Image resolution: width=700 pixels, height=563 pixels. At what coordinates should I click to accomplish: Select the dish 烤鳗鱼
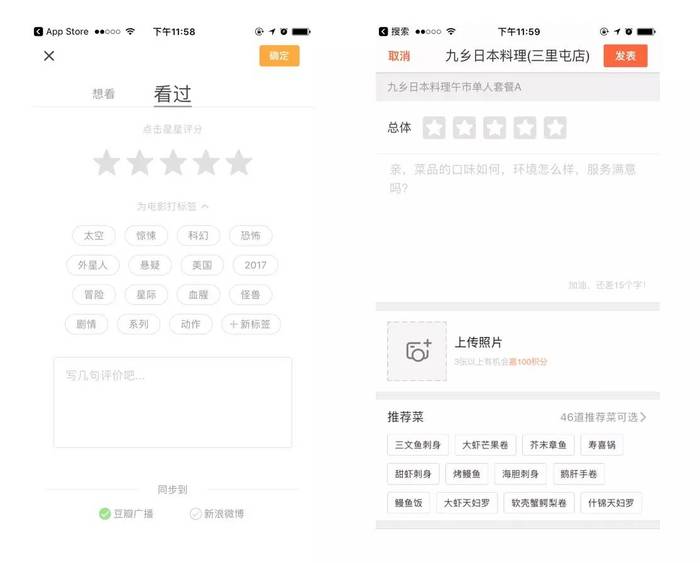467,474
